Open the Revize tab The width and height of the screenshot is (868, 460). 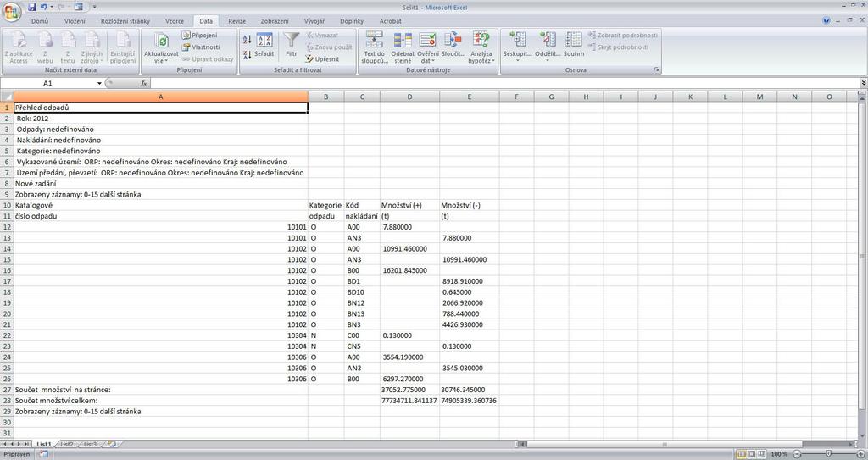click(236, 21)
